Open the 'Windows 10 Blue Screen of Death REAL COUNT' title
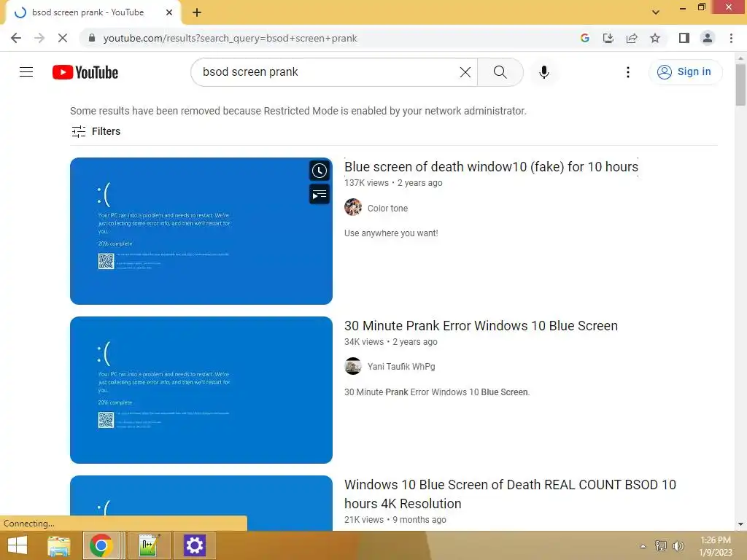 (x=510, y=494)
